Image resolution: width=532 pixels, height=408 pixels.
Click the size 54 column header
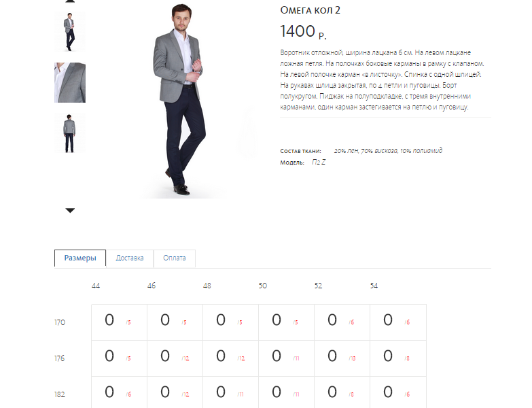[374, 286]
